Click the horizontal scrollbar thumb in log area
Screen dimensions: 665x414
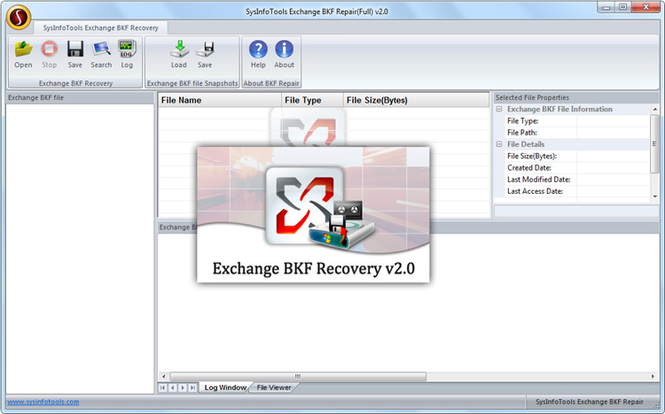[298, 376]
